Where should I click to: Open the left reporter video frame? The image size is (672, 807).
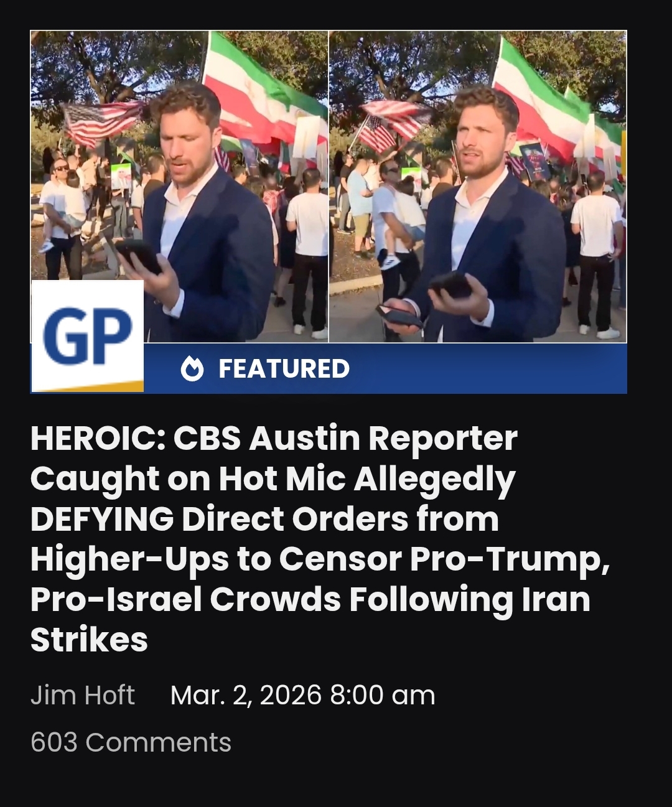point(179,187)
